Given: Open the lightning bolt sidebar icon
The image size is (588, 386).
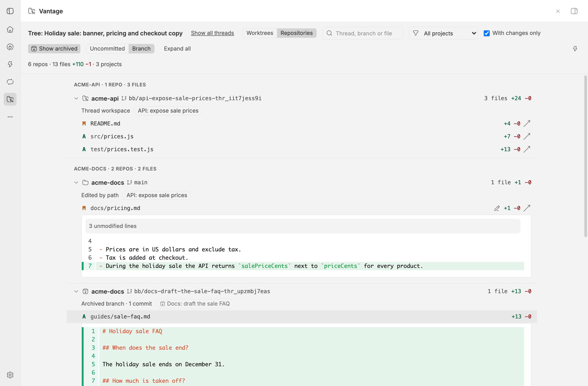Looking at the screenshot, I should 10,64.
